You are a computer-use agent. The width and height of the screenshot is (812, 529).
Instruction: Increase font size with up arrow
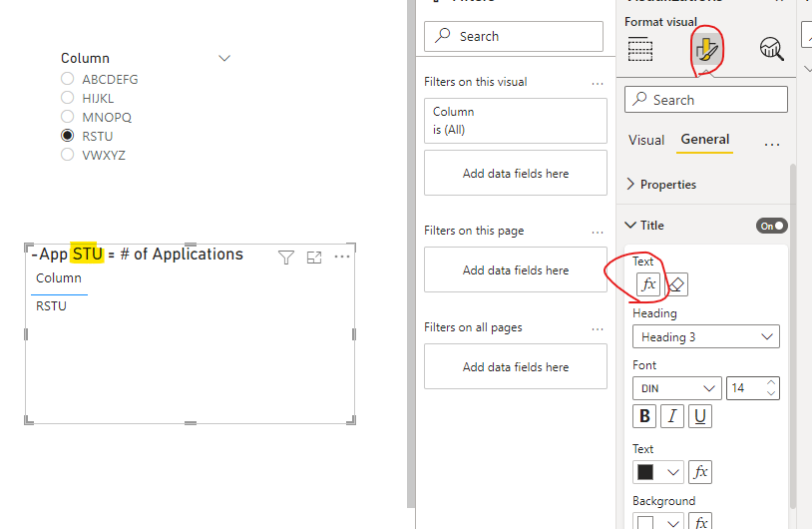(771, 383)
